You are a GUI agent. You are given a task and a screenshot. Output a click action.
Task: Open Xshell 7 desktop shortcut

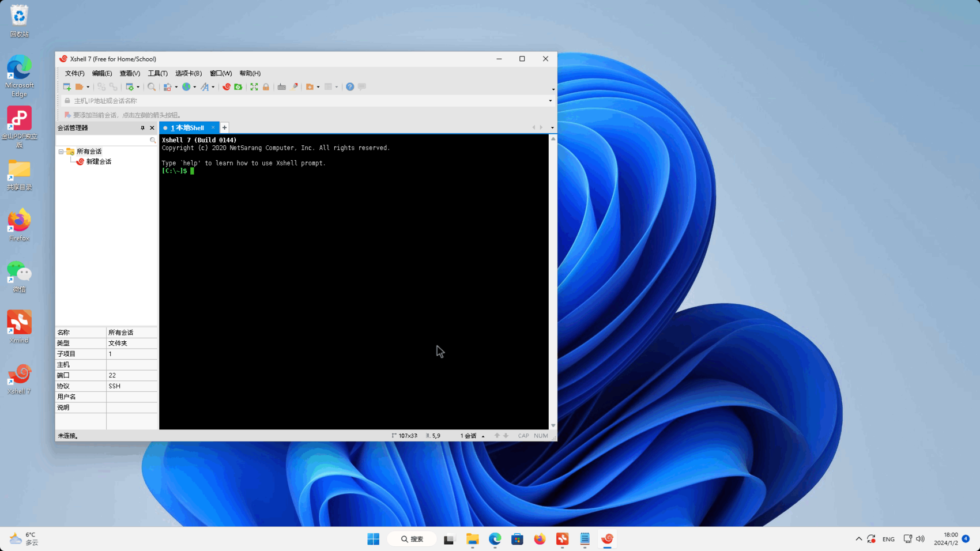point(19,379)
